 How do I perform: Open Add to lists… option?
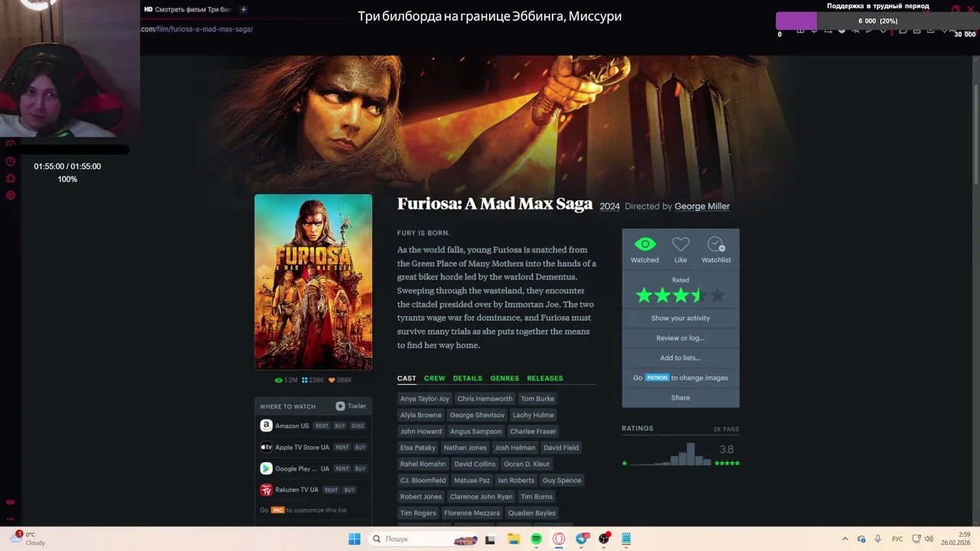point(681,358)
